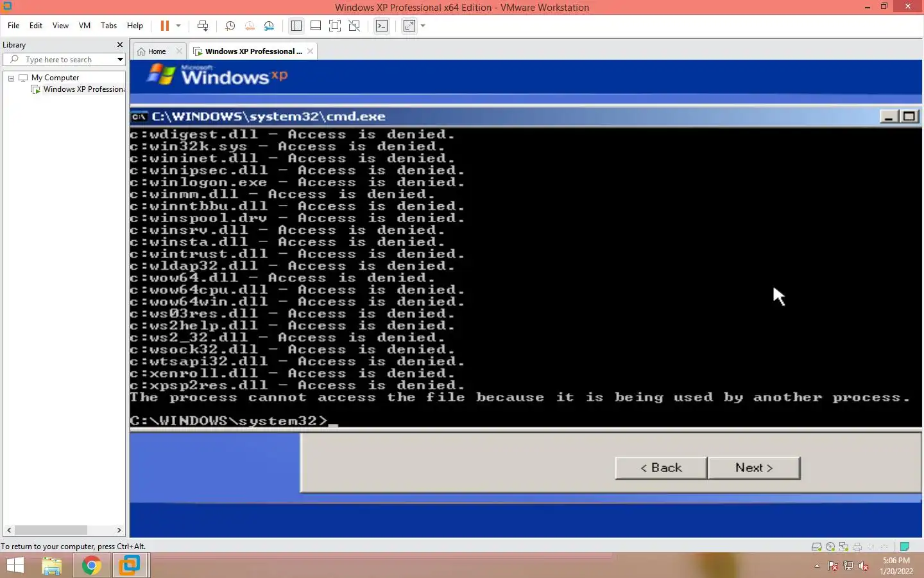Viewport: 924px width, 578px height.
Task: Open Google Chrome from the taskbar
Action: [91, 566]
